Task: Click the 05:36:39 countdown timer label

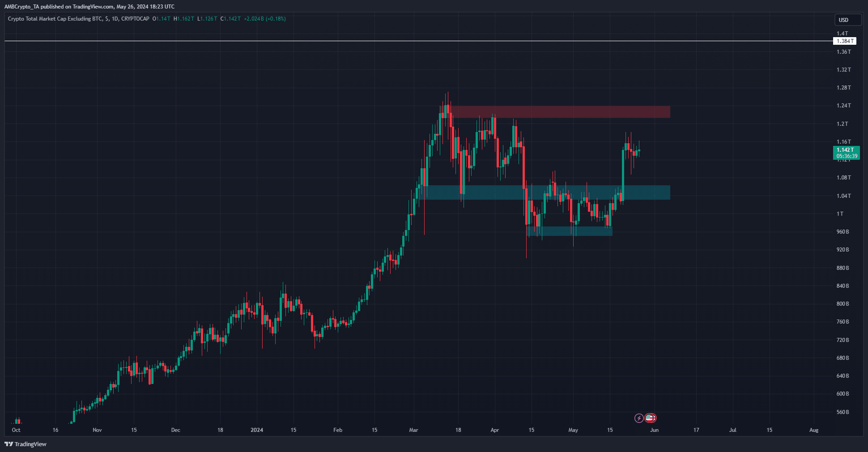Action: coord(846,156)
